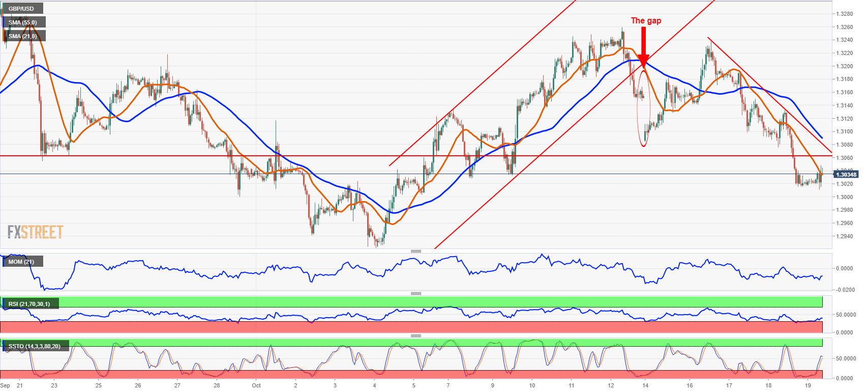Click the 1.3000 price axis label
868x392 pixels.
click(844, 197)
